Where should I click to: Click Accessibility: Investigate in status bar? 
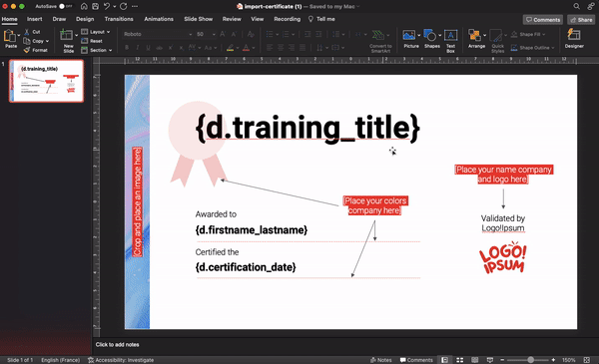[121, 360]
